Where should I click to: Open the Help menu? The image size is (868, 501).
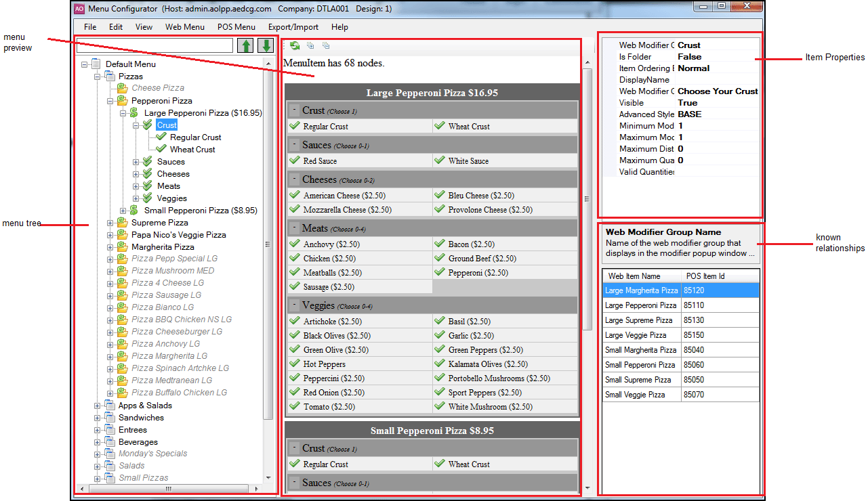[340, 27]
